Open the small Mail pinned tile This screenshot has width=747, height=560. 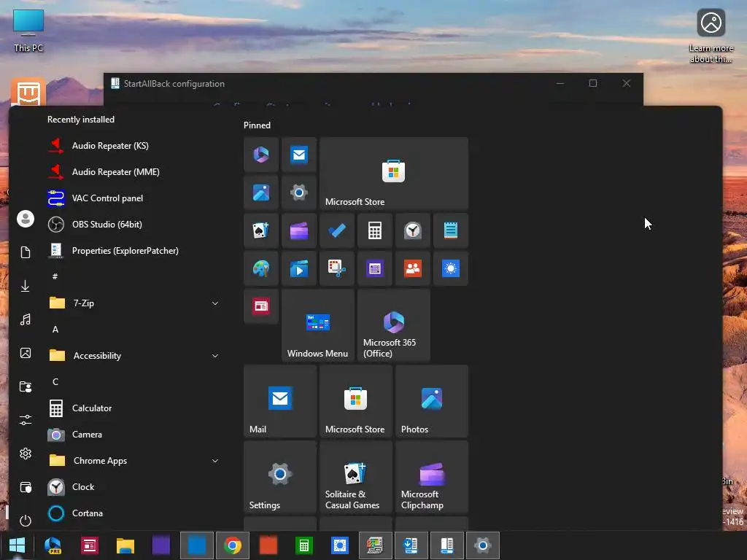coord(299,155)
